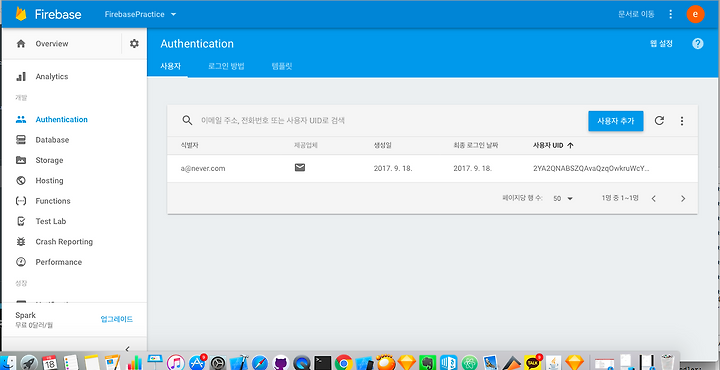720x370 pixels.
Task: Select Database in the sidebar
Action: tap(52, 140)
